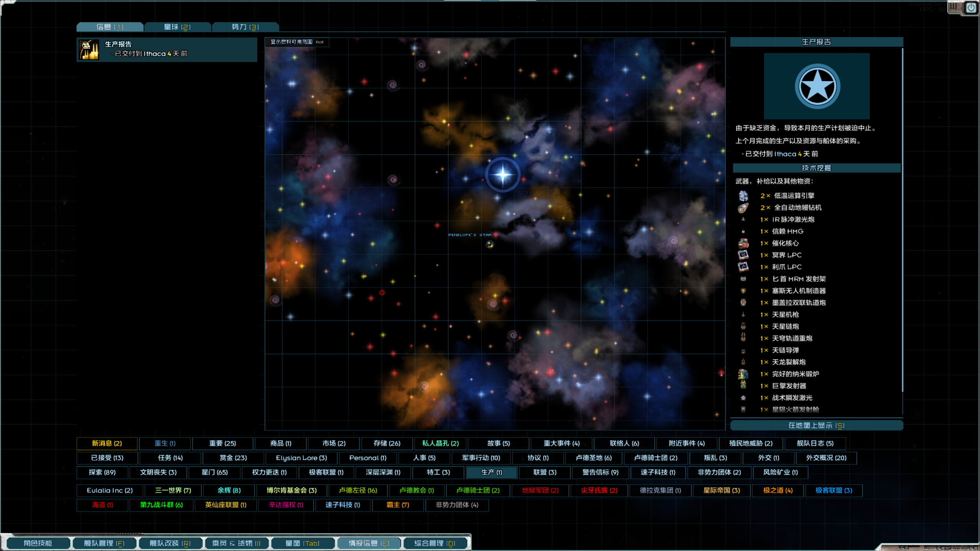
Task: Open the 星图 Tab map screen
Action: click(302, 543)
